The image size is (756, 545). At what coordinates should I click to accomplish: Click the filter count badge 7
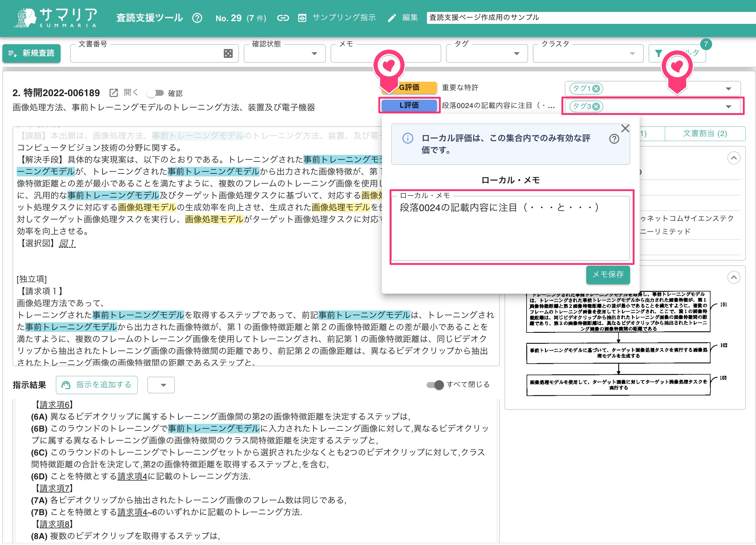pyautogui.click(x=705, y=44)
